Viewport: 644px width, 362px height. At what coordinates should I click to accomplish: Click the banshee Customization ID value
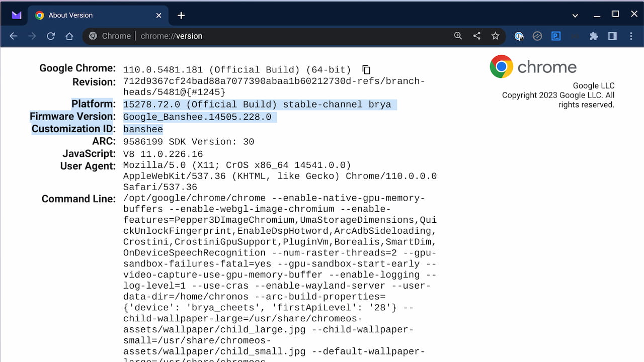tap(143, 129)
